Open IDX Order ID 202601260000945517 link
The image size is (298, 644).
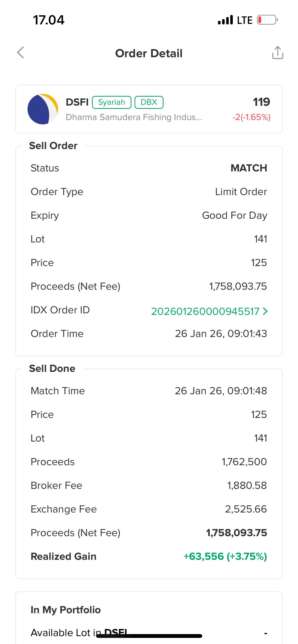205,311
